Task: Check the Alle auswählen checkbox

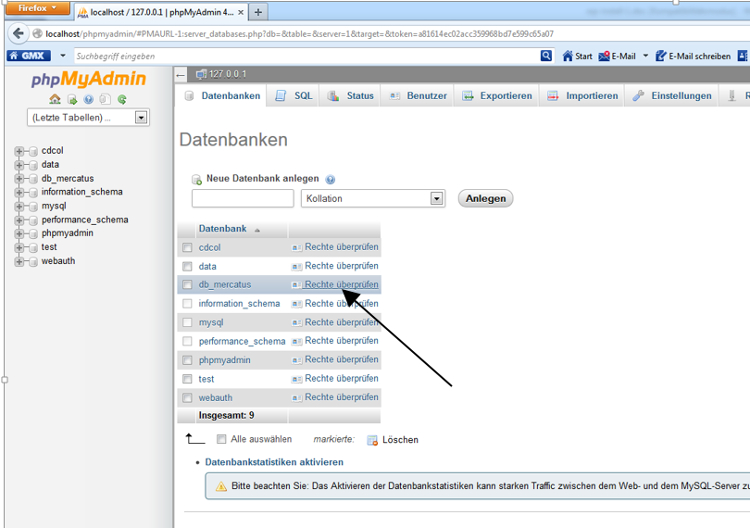Action: (x=221, y=439)
